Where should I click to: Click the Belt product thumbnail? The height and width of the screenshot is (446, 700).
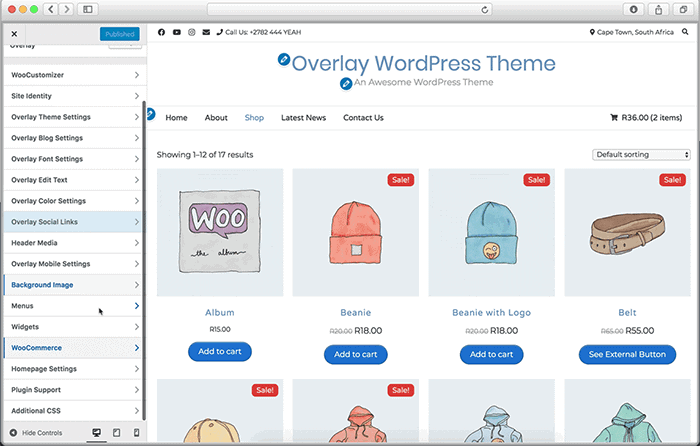[627, 232]
